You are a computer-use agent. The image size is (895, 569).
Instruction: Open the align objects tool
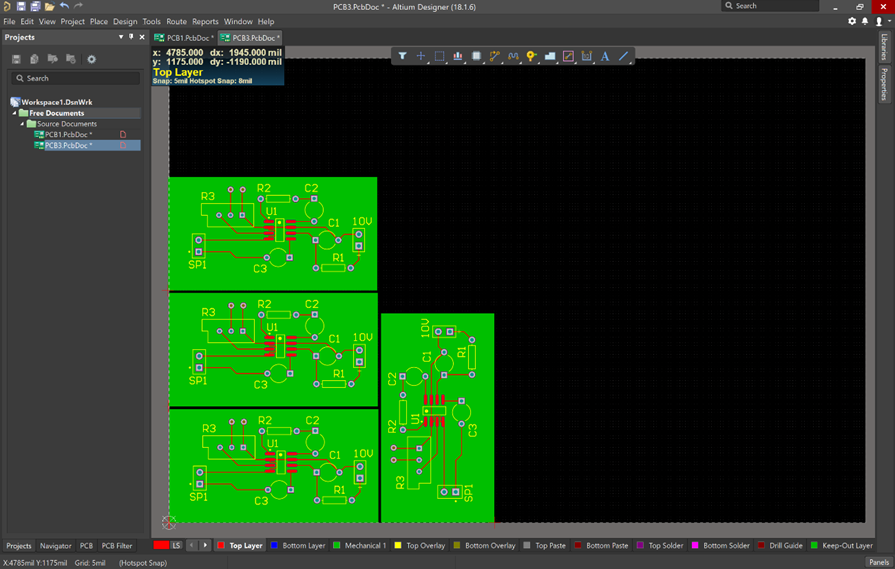(x=458, y=56)
